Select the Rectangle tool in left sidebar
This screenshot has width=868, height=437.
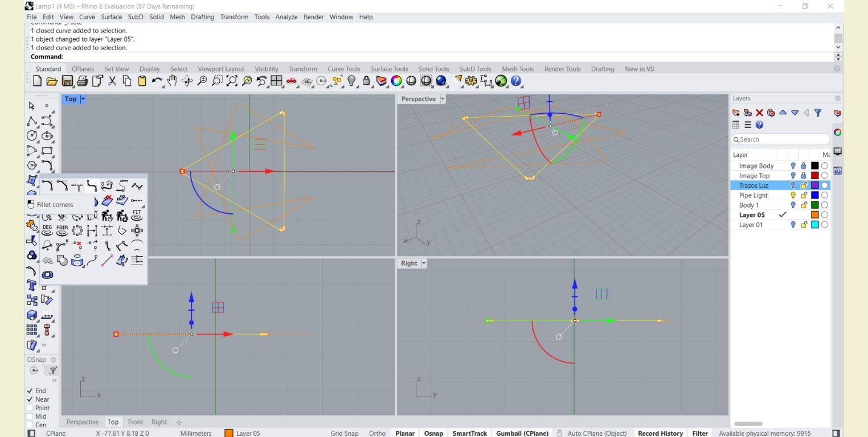coord(47,151)
